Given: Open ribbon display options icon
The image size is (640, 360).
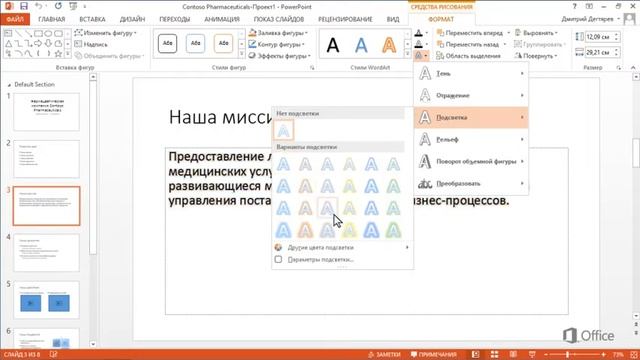Looking at the screenshot, I should tap(589, 6).
